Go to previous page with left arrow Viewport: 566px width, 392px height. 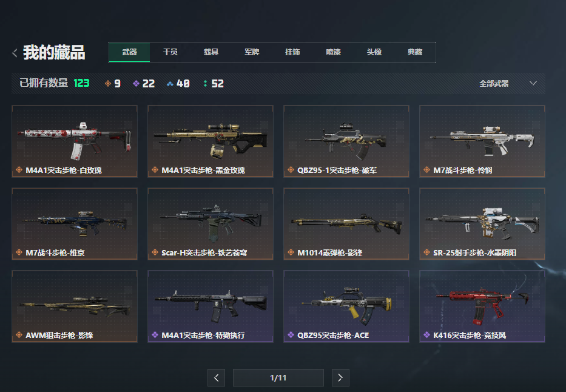pos(216,377)
